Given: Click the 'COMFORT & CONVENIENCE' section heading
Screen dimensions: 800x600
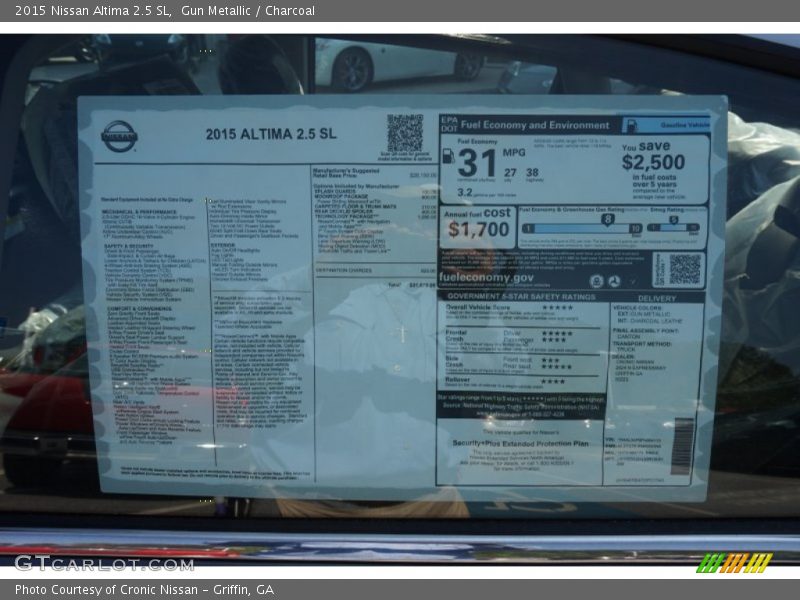Looking at the screenshot, I should pyautogui.click(x=139, y=309).
